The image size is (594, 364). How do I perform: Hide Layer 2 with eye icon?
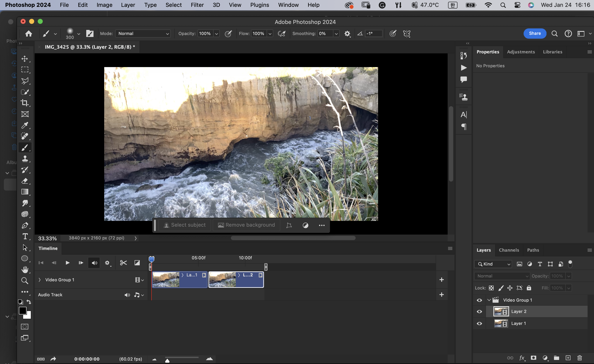pos(479,311)
